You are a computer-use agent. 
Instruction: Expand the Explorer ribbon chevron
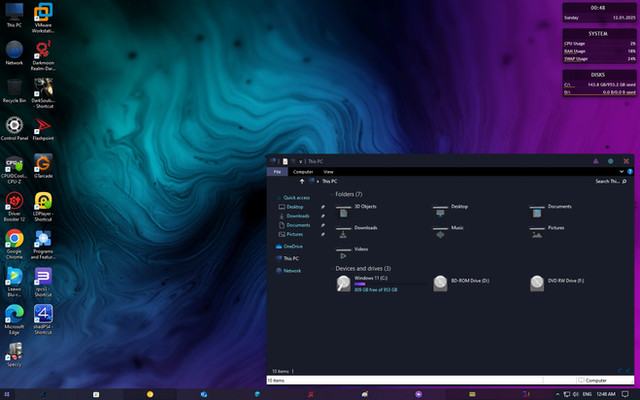pos(622,171)
